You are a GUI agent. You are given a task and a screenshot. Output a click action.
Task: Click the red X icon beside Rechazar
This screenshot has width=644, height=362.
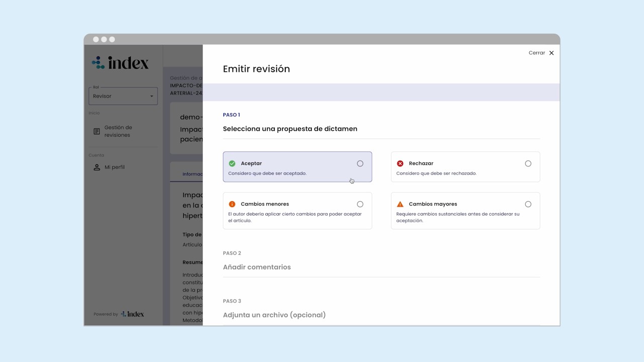point(400,163)
